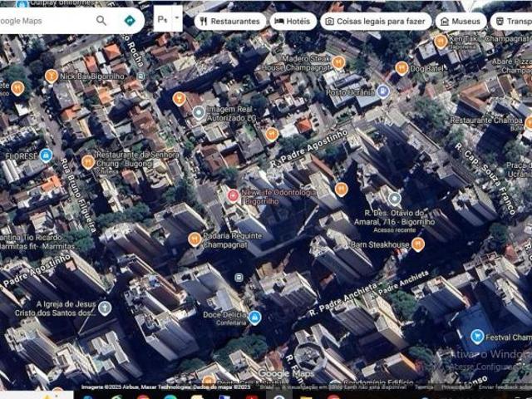
Task: Open the Restaurante da Senhora Chung pin
Action: [x=88, y=161]
